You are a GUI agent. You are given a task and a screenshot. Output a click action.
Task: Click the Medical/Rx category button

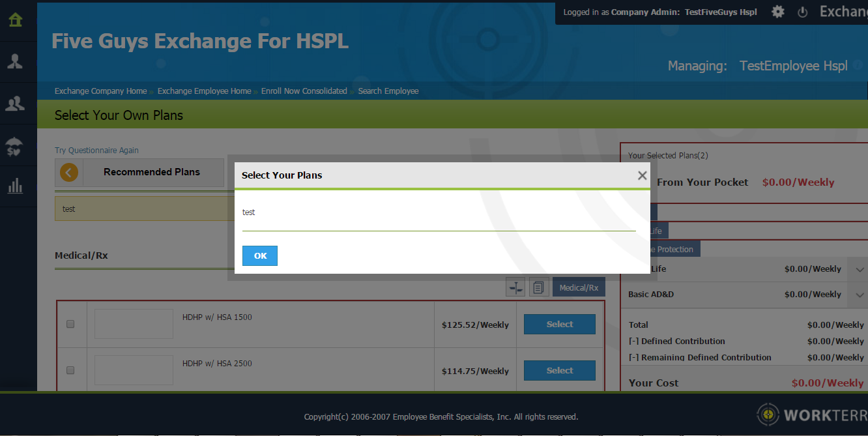pyautogui.click(x=579, y=287)
